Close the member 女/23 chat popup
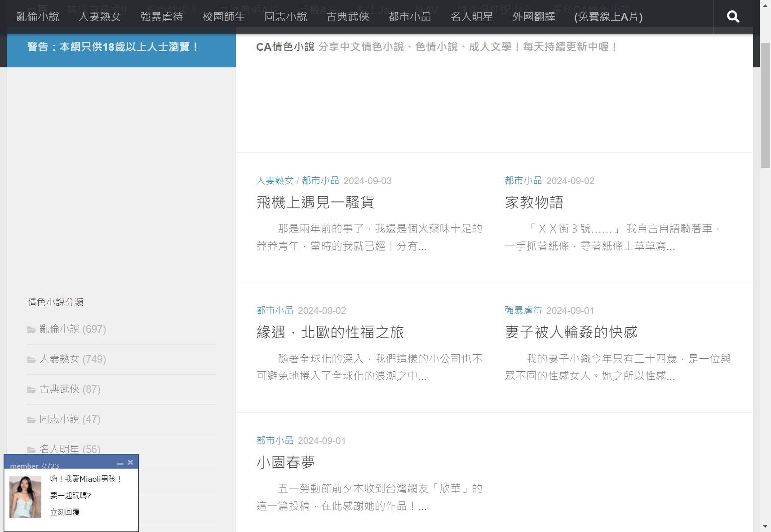Image resolution: width=771 pixels, height=532 pixels. [131, 462]
